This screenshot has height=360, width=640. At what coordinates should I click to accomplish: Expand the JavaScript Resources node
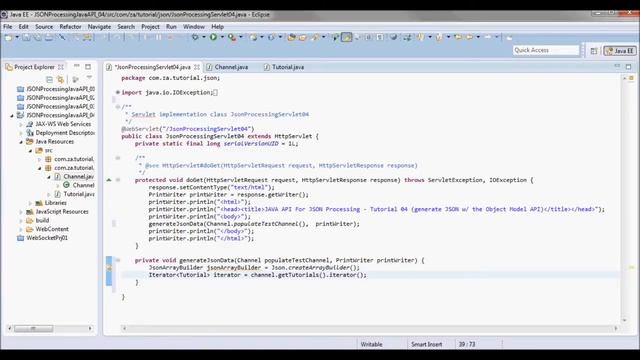(x=21, y=212)
